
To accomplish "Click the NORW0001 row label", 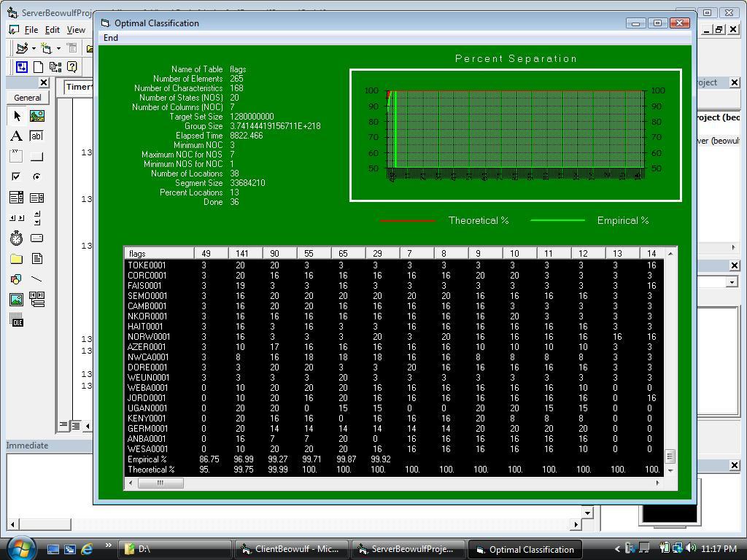I will click(149, 337).
